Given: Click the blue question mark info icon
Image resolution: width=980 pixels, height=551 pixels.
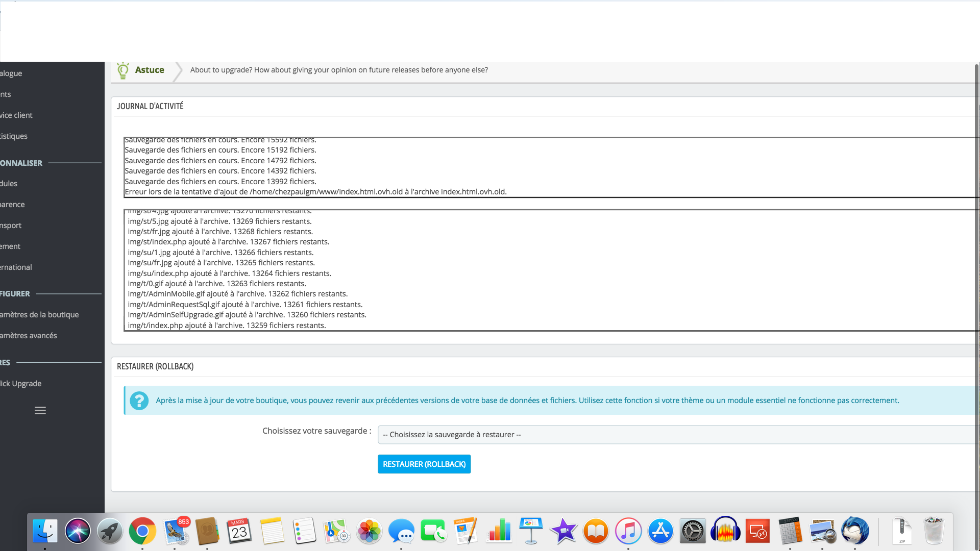Looking at the screenshot, I should [x=139, y=400].
